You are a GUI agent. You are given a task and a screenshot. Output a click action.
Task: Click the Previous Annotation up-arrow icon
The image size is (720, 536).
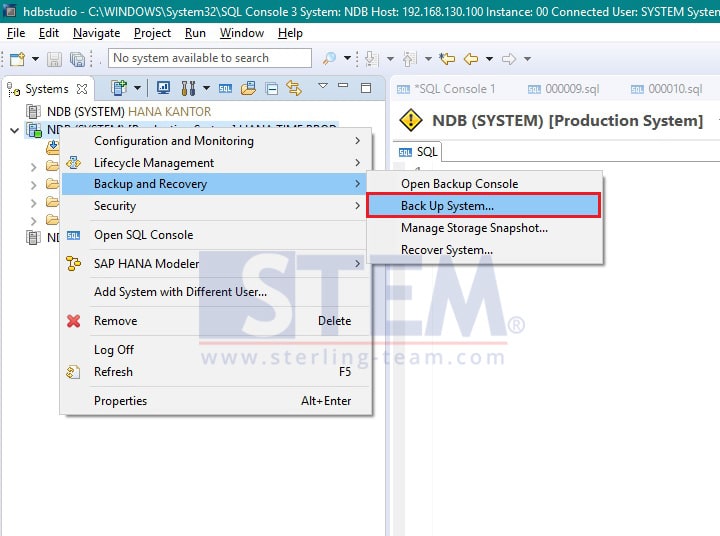(x=409, y=59)
